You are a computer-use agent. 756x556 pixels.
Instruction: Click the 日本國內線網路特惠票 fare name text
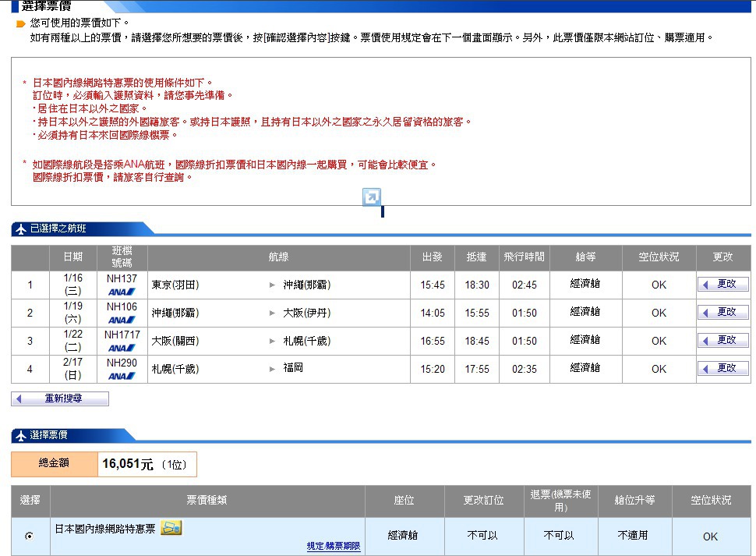(105, 529)
